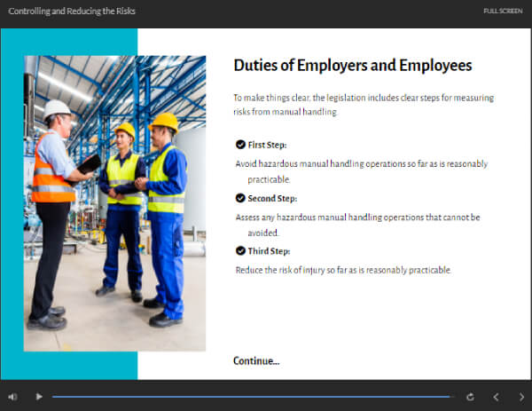This screenshot has height=411, width=532.
Task: Click the Avoid hazardous manual handling text
Action: coord(362,171)
